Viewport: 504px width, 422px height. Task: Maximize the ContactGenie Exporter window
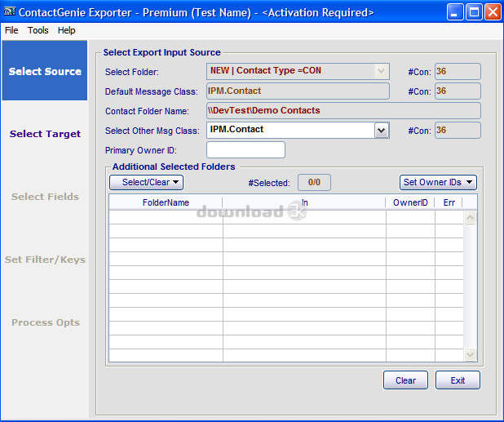[474, 12]
